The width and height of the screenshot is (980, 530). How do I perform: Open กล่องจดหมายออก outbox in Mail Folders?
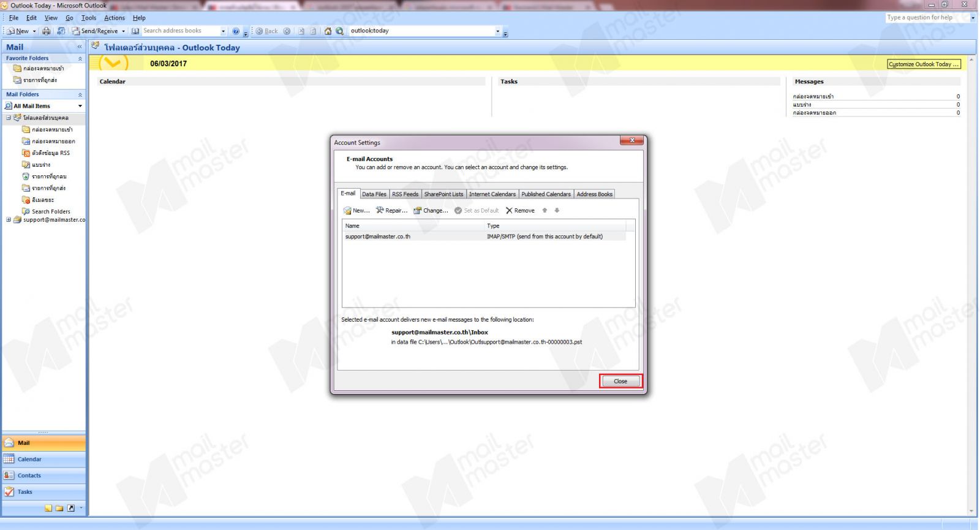tap(48, 142)
